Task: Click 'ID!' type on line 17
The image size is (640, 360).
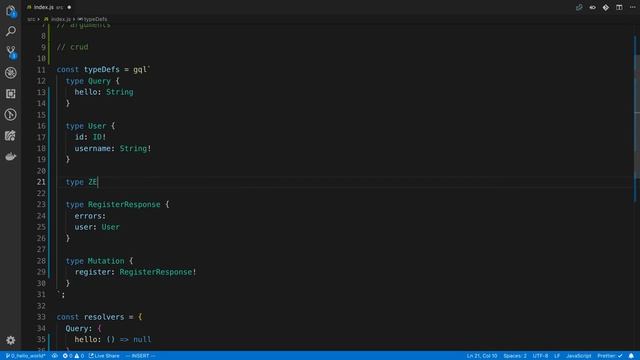Action: [x=99, y=137]
